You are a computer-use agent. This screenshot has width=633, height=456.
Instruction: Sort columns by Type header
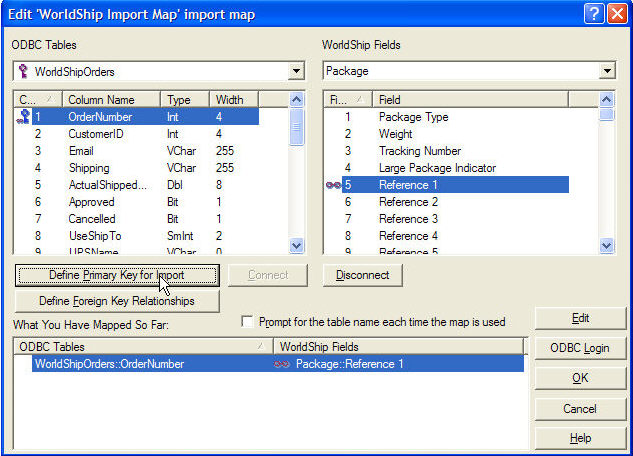(x=185, y=100)
